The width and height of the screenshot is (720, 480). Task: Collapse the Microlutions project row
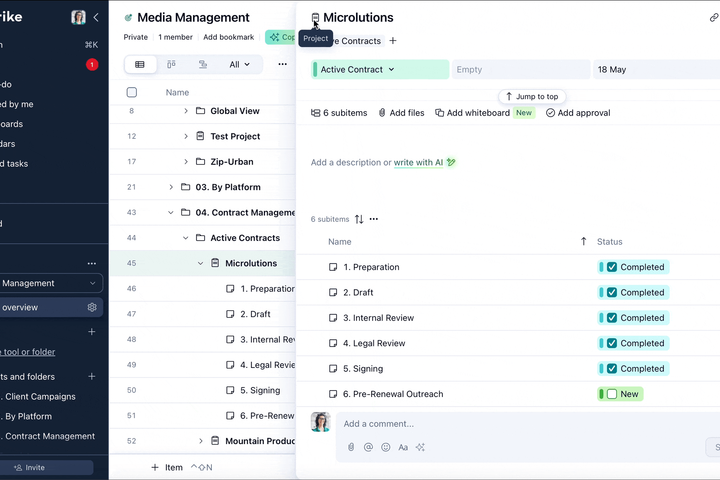pyautogui.click(x=200, y=263)
